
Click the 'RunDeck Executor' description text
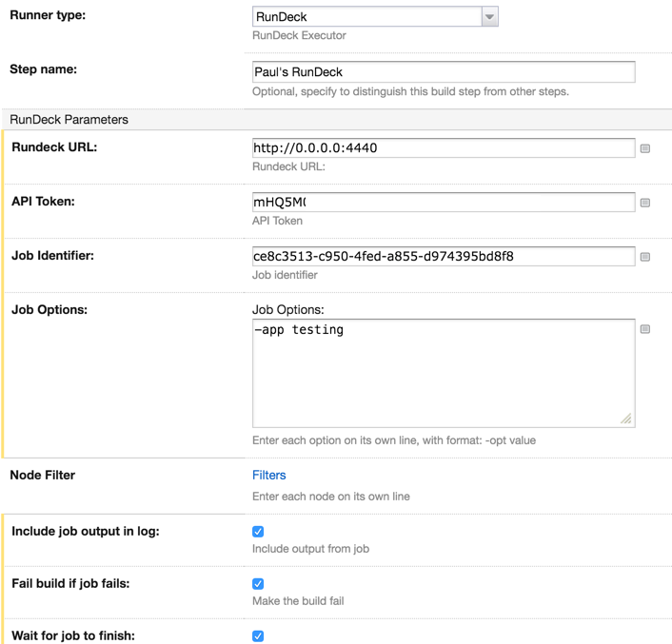299,35
